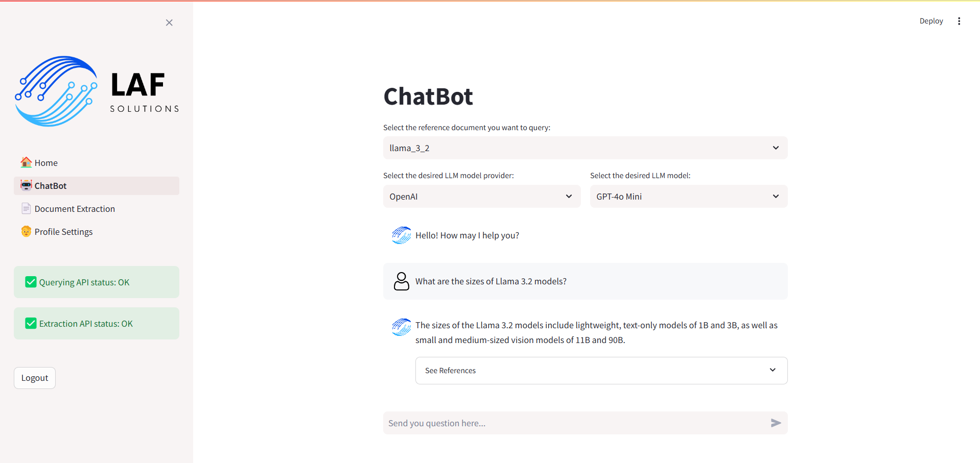The height and width of the screenshot is (463, 980).
Task: Click the See References chevron
Action: (x=773, y=370)
